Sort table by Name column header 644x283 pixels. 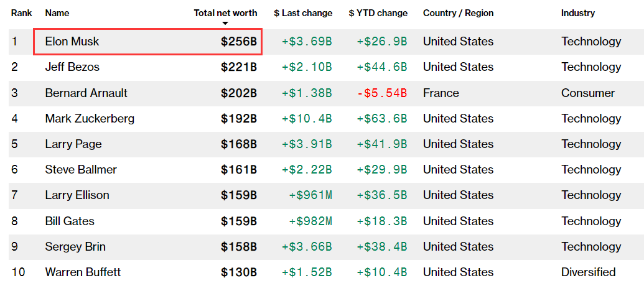pos(57,13)
